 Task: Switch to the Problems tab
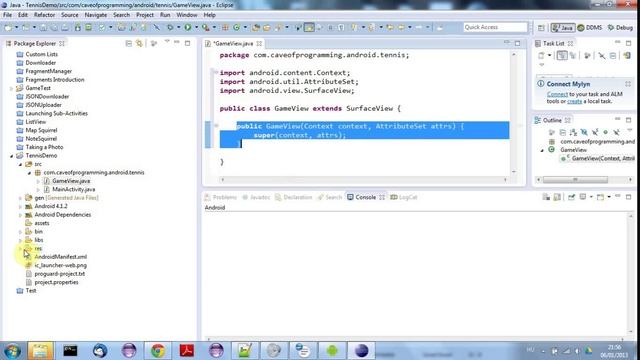click(x=221, y=197)
